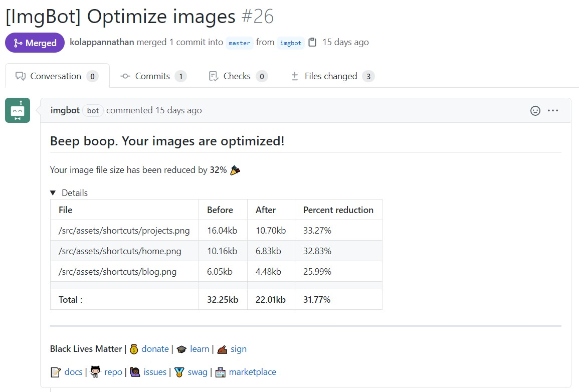Click the 'Total :' row label
Viewport: 579px width, 392px height.
tap(71, 299)
